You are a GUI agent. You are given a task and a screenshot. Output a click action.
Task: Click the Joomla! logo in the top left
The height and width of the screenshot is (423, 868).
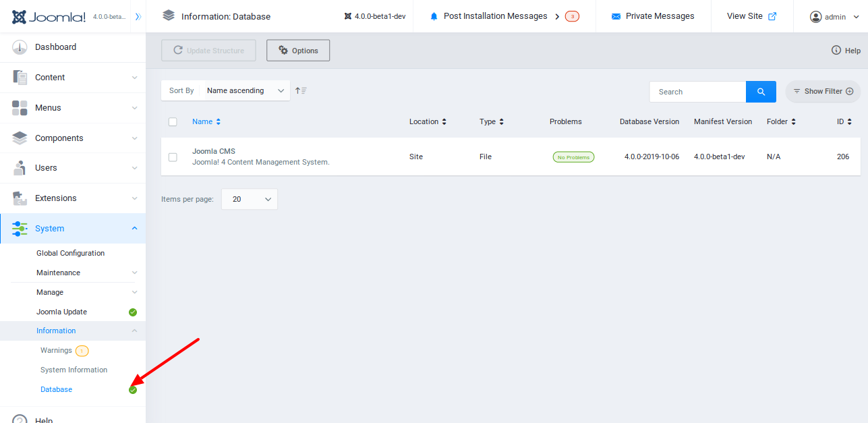pos(49,16)
